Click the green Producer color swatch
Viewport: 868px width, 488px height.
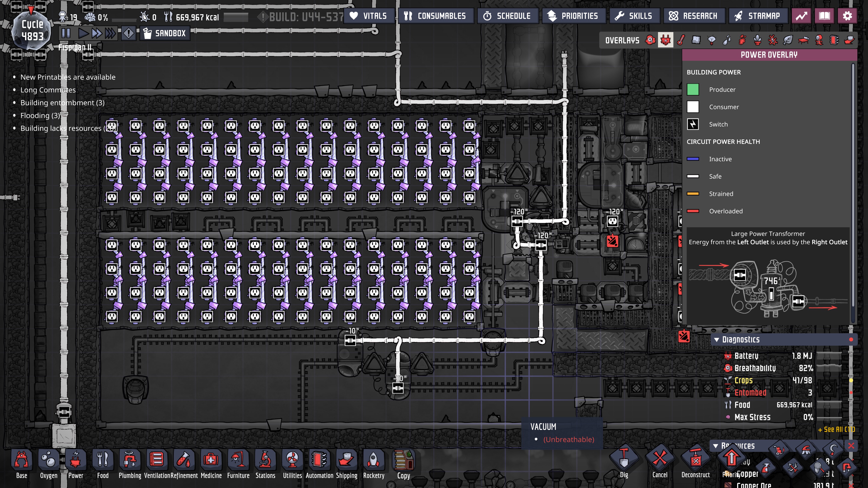coord(693,90)
